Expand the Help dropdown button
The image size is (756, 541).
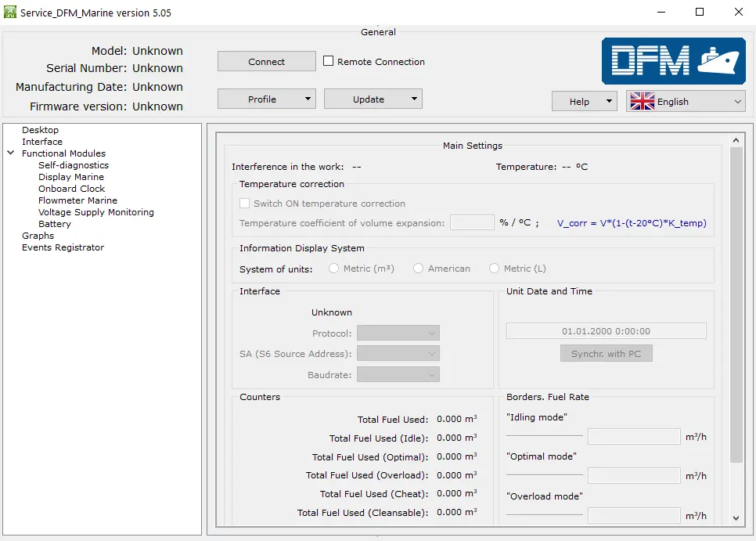(x=584, y=102)
